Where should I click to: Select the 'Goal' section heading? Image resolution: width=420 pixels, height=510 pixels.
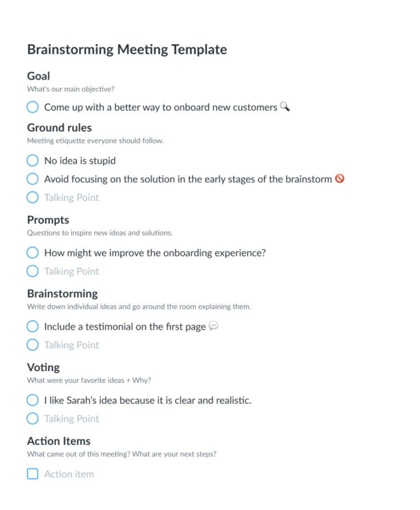pyautogui.click(x=38, y=76)
